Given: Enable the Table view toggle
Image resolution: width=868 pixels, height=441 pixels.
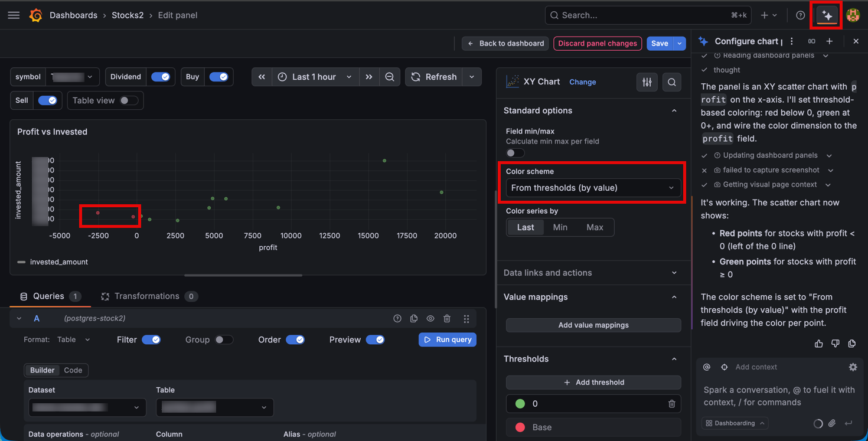Looking at the screenshot, I should 129,100.
